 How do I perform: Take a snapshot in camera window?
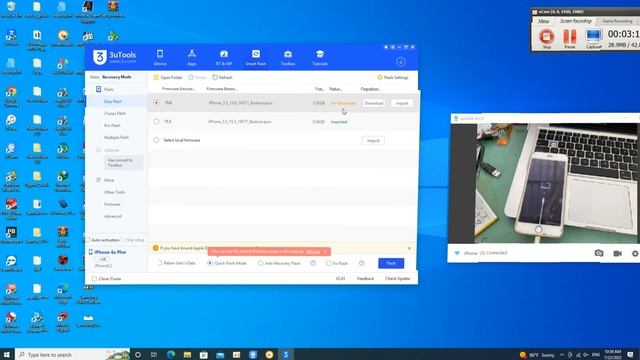[x=599, y=253]
